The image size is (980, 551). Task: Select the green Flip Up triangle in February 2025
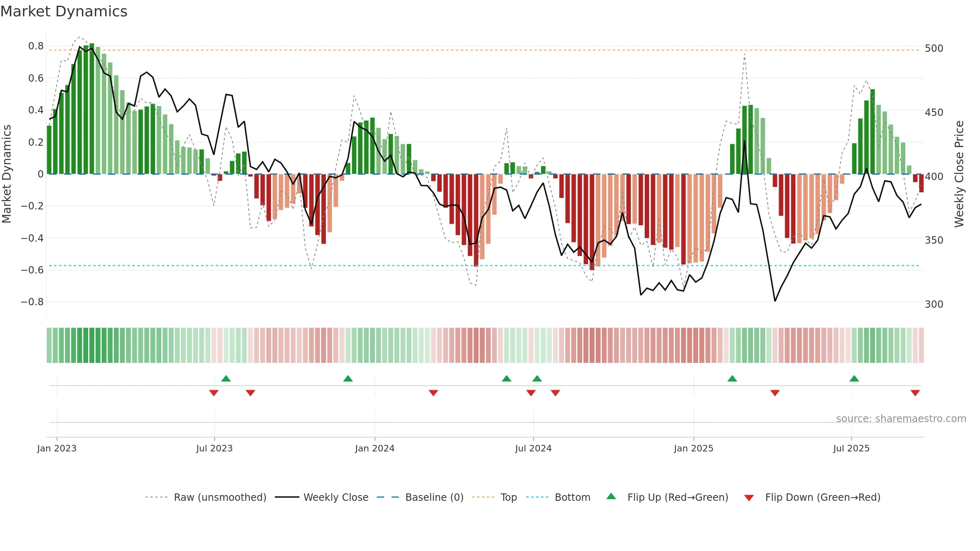(x=732, y=378)
